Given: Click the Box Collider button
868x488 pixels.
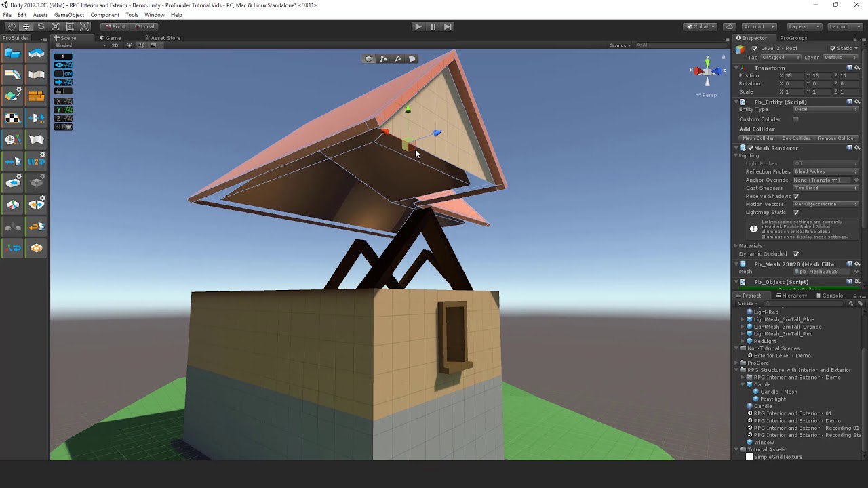Looking at the screenshot, I should point(796,138).
